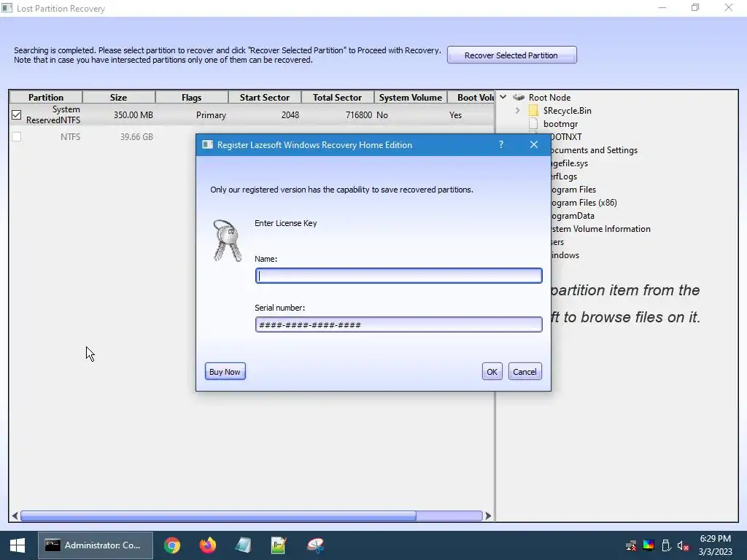Select the bootmgr file icon
The width and height of the screenshot is (747, 560).
pyautogui.click(x=533, y=124)
